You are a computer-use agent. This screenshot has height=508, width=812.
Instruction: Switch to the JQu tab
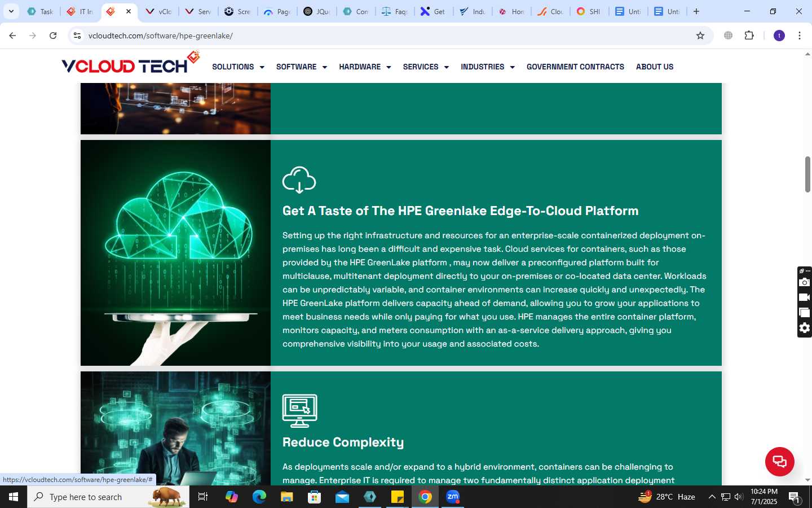pos(317,11)
